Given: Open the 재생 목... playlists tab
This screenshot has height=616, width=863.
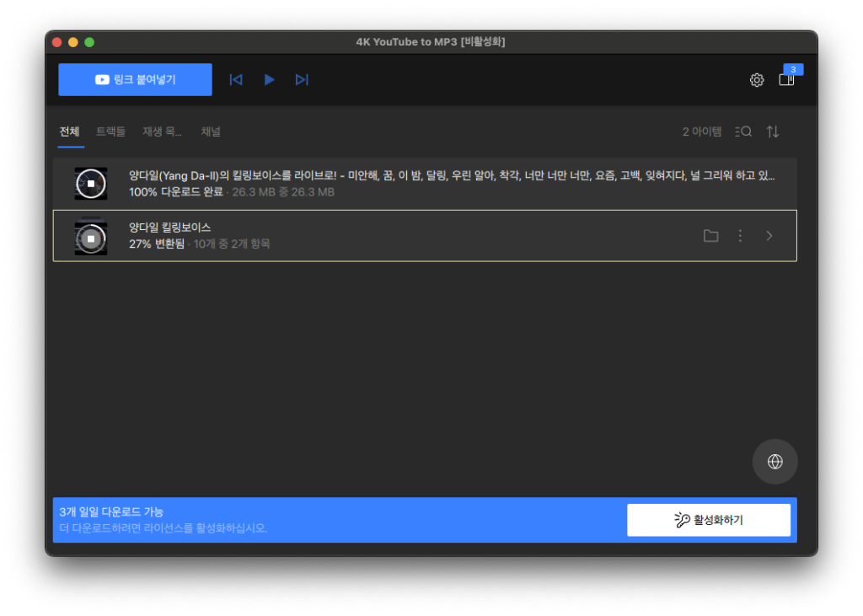Looking at the screenshot, I should click(162, 132).
